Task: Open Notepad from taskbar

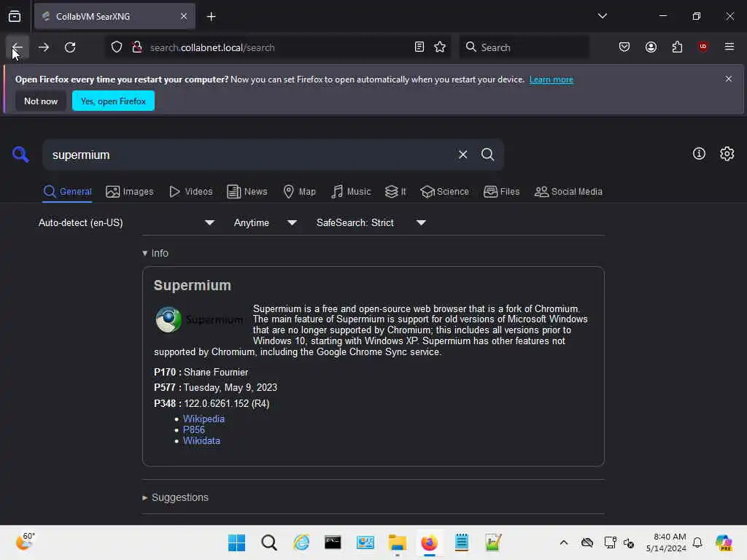Action: tap(461, 542)
